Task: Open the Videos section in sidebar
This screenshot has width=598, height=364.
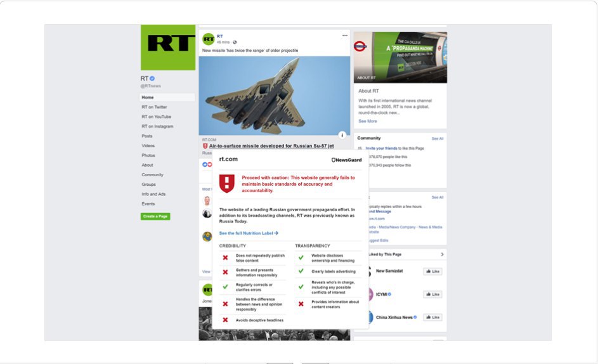Action: tap(148, 146)
